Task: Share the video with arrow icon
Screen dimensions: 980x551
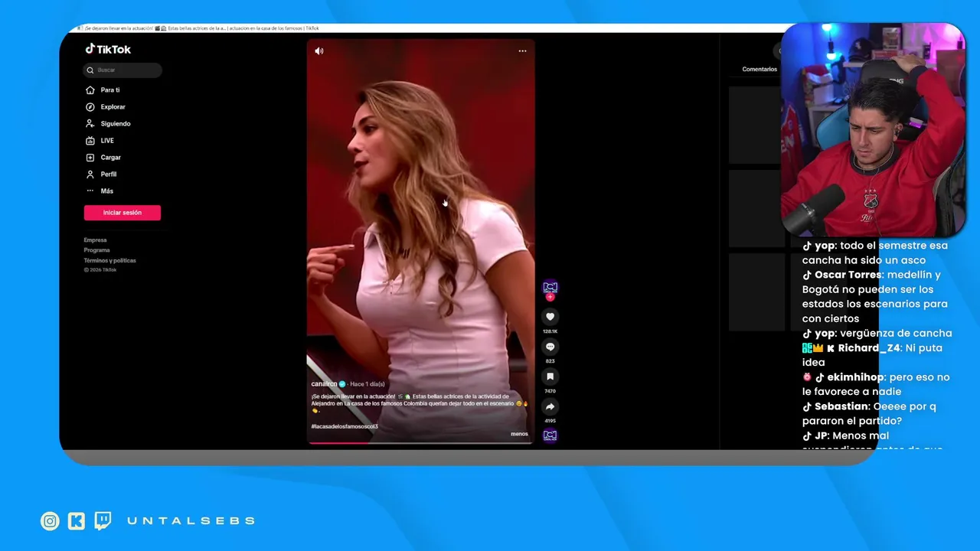Action: (x=550, y=406)
